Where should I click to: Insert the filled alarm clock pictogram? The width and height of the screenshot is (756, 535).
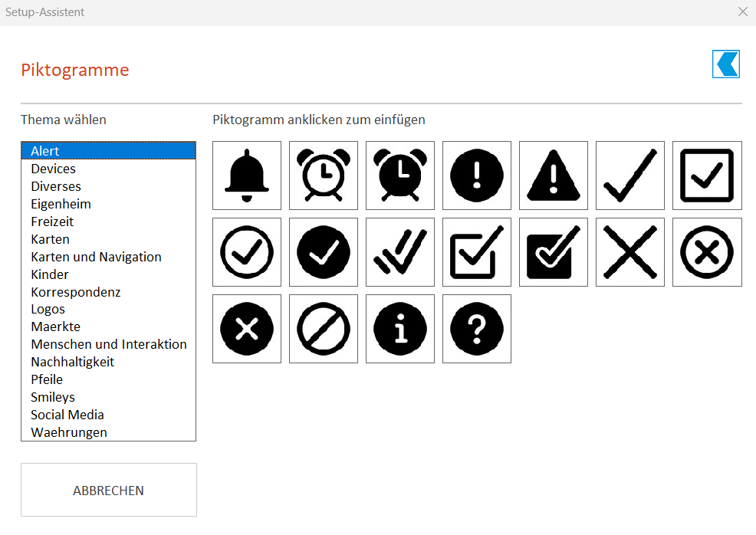[x=399, y=176]
